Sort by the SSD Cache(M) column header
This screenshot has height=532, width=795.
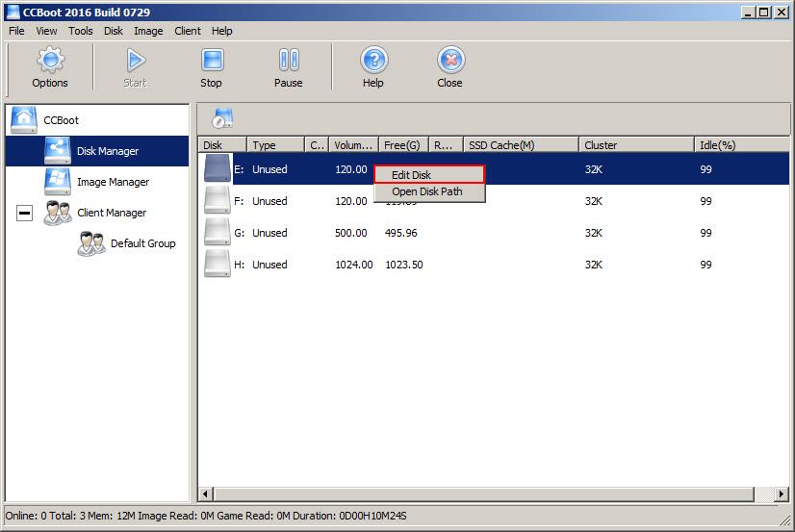(x=521, y=145)
